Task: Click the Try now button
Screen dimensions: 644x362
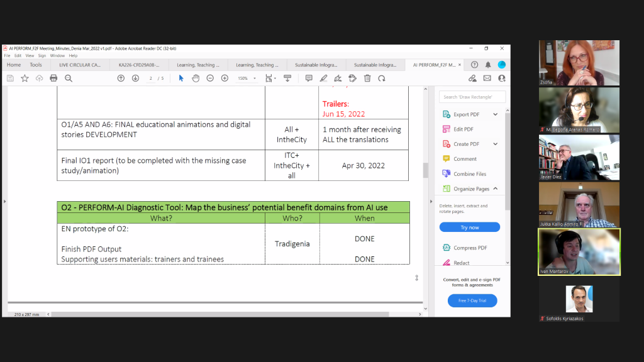Action: (470, 228)
